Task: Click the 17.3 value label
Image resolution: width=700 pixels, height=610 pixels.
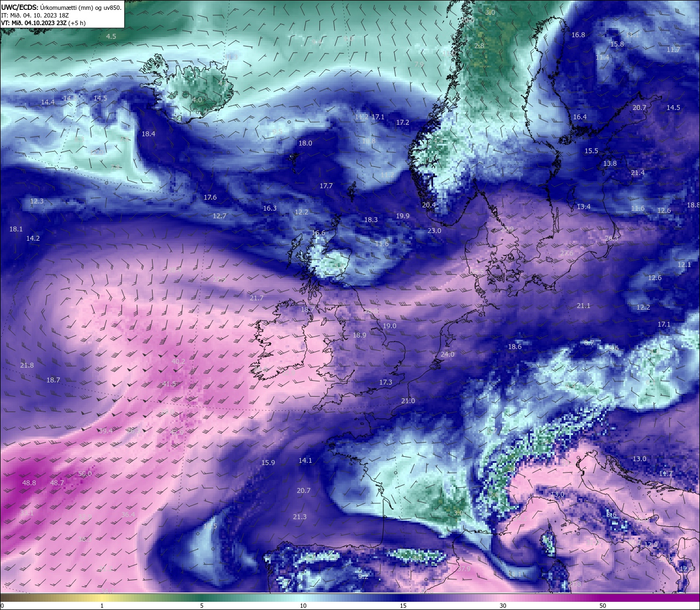Action: (386, 382)
